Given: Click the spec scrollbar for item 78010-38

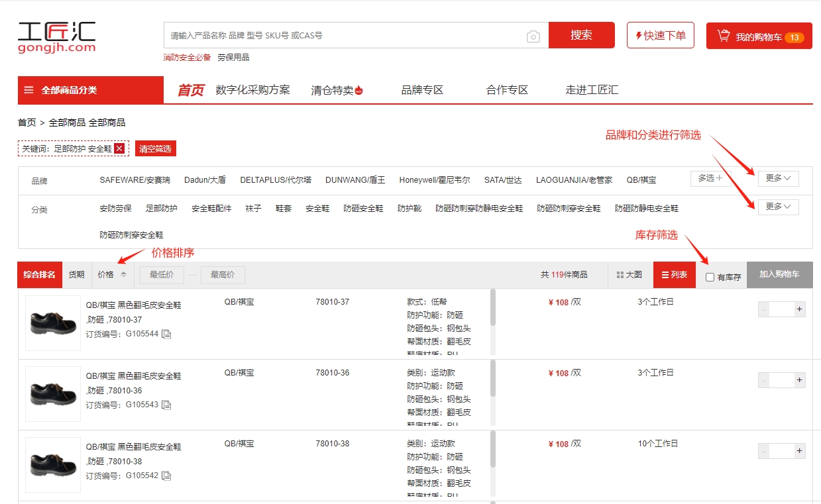Looking at the screenshot, I should tap(493, 449).
